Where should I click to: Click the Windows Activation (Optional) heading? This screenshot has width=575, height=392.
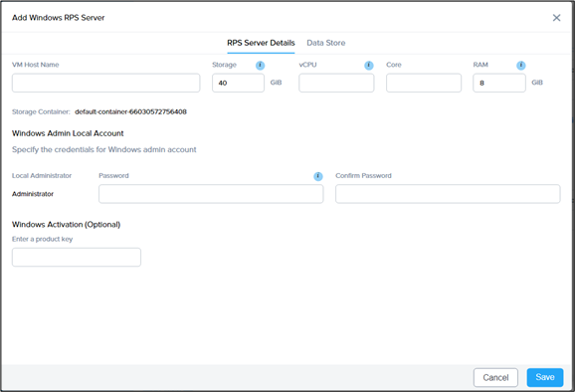66,225
